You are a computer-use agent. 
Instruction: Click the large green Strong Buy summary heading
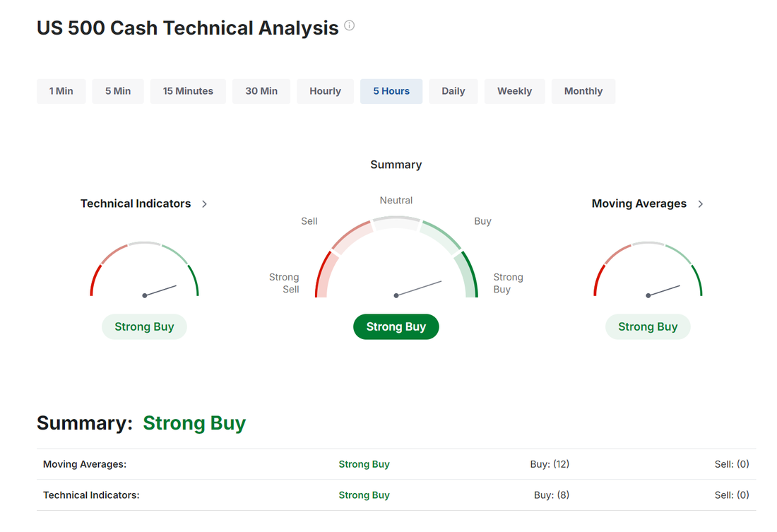point(194,423)
